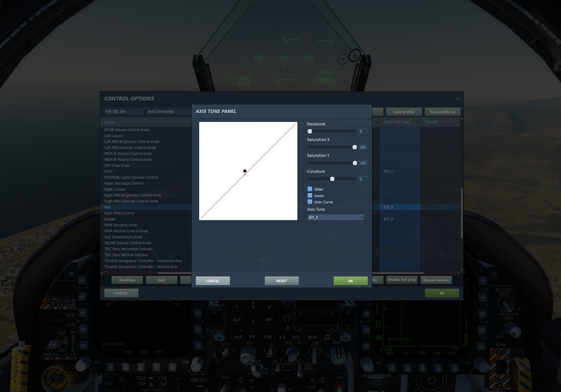Click the Modifiers button
Screen dimensions: 561x392
click(x=127, y=280)
